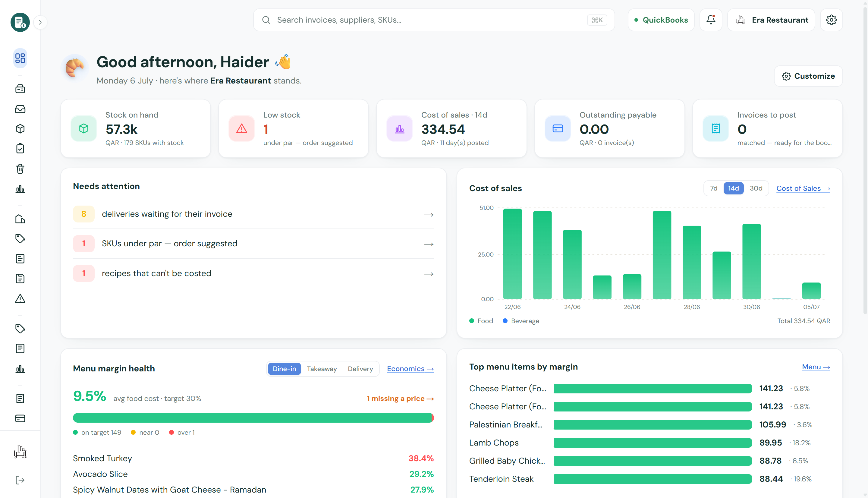868x498 pixels.
Task: Toggle the Beverage legend item
Action: [x=521, y=321]
